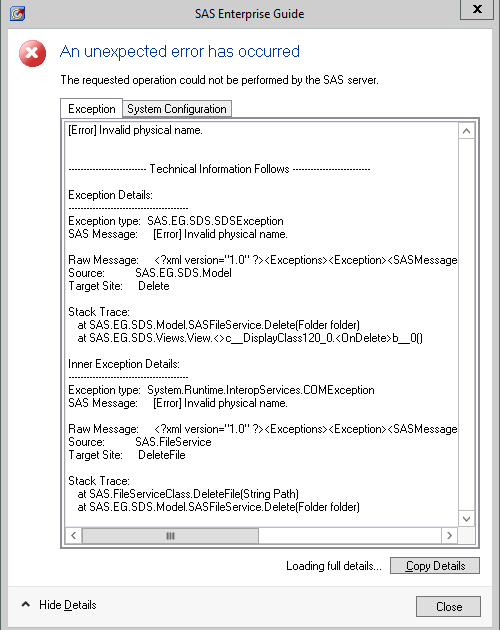This screenshot has width=500, height=630.
Task: Click 'Loading full details...' status text
Action: click(334, 566)
